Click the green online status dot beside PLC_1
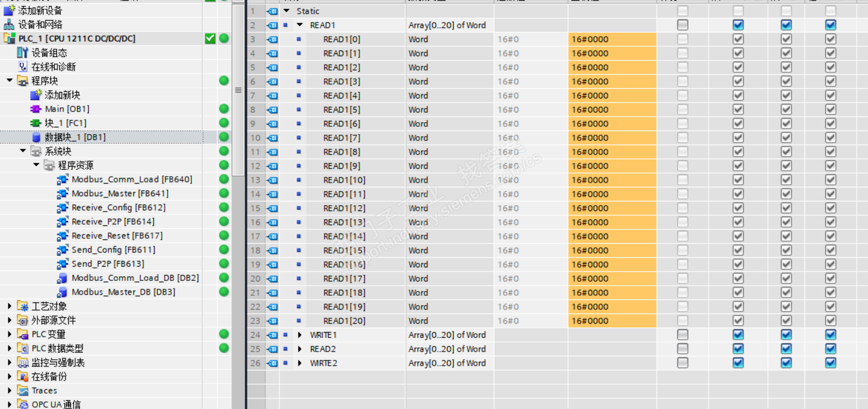 point(224,39)
